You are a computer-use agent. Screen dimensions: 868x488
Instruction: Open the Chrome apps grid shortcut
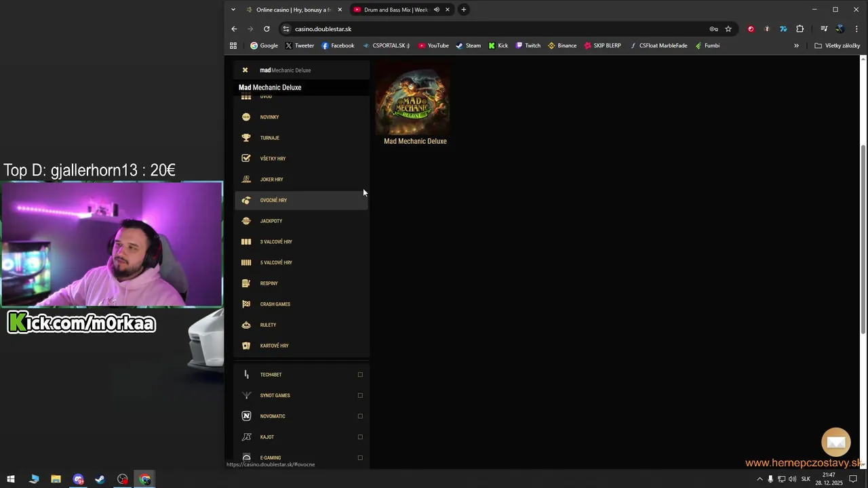(233, 45)
